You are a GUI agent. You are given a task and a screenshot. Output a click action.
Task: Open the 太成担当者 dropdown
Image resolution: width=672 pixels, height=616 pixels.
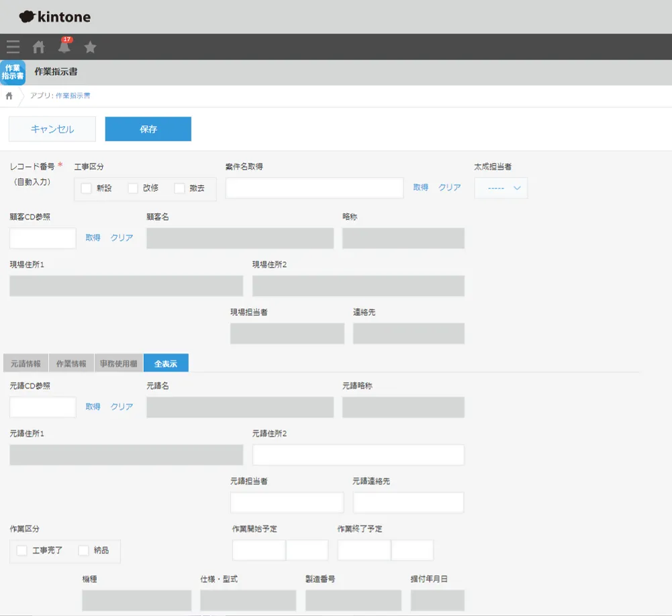[501, 189]
